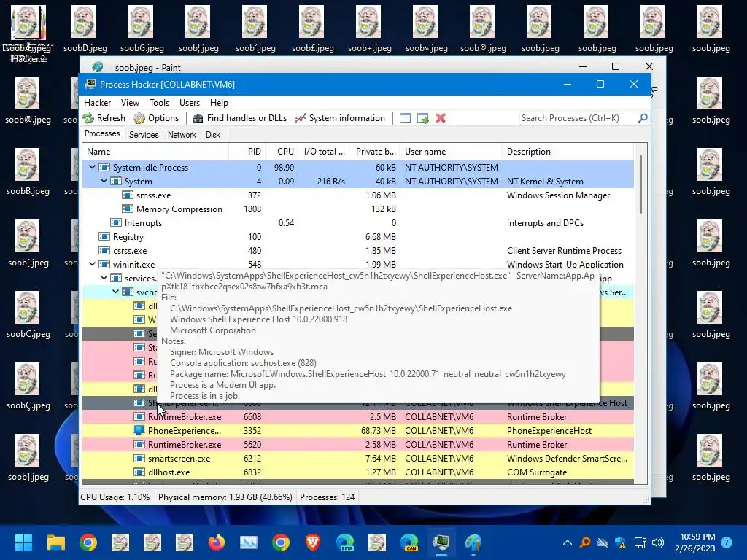Sort by the Name column header
Screen dimensions: 747x560
pos(156,152)
